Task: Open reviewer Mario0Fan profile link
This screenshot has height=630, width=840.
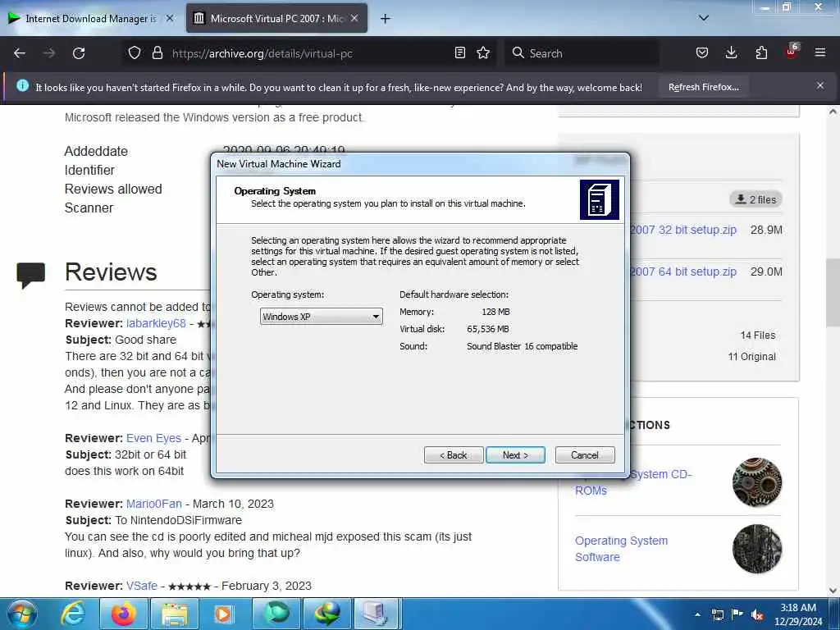Action: tap(153, 504)
